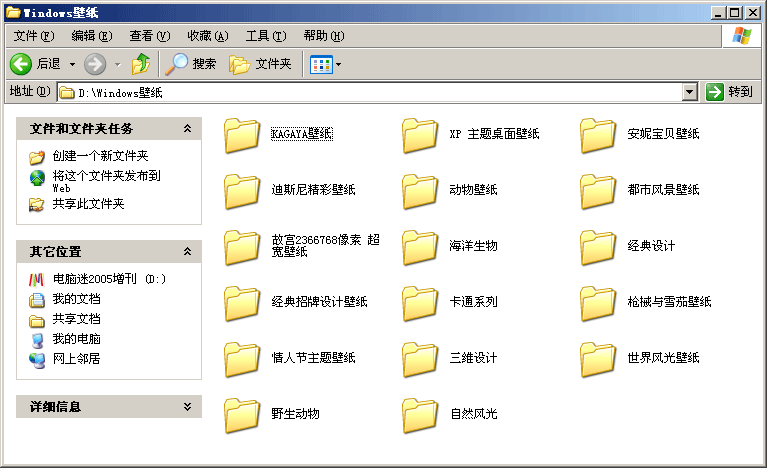
Task: Click the 自然风光 folder name label
Action: [474, 414]
